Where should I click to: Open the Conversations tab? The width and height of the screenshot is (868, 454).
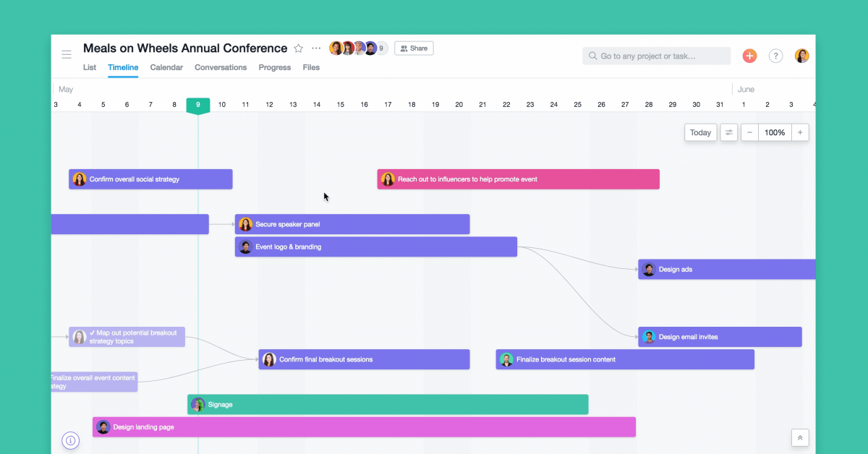coord(221,67)
